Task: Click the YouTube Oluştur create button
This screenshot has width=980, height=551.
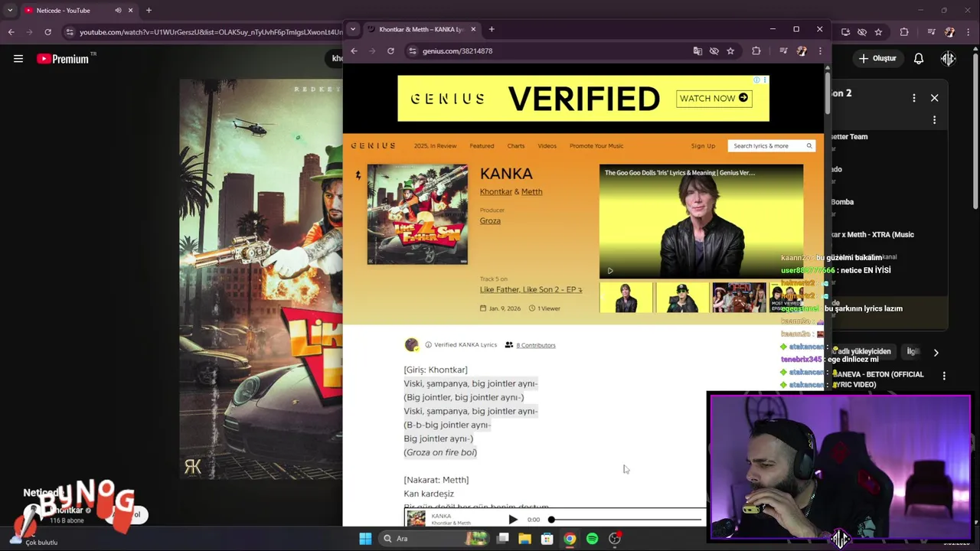Action: [x=877, y=58]
